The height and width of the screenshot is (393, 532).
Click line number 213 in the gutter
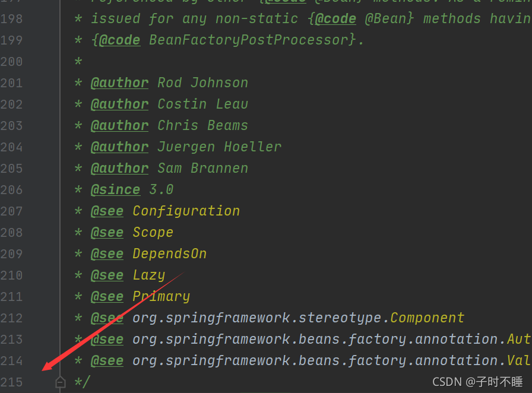11,340
